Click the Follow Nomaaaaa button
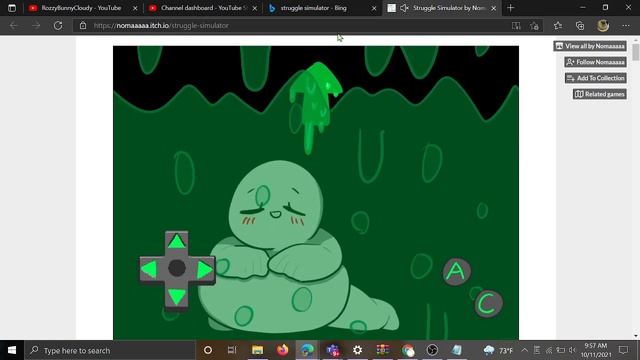This screenshot has height=360, width=640. coord(595,62)
